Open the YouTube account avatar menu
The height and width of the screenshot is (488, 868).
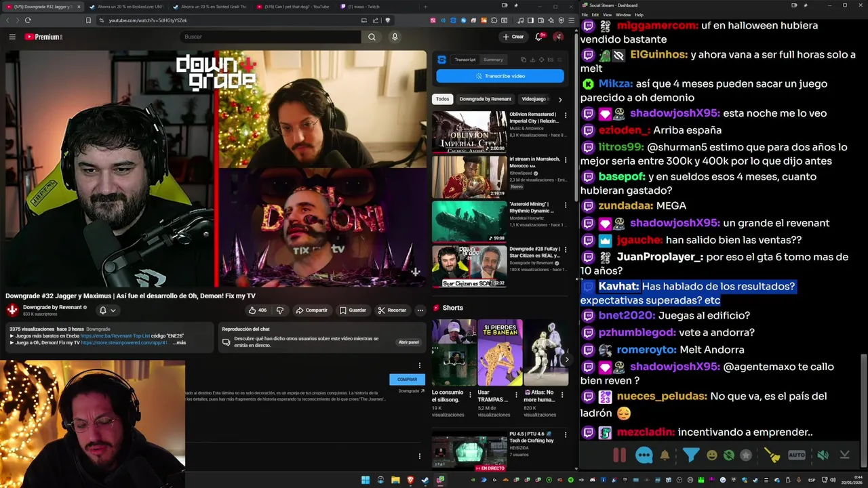tap(558, 37)
